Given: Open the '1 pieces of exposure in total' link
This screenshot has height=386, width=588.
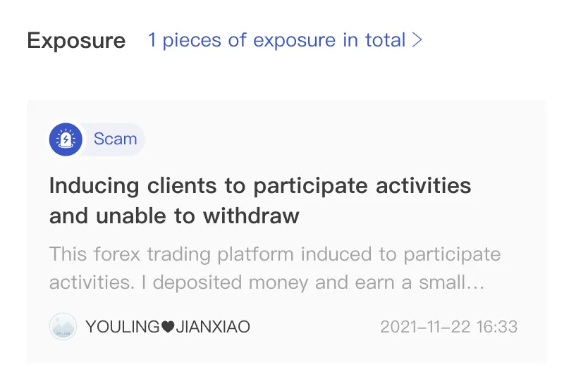Looking at the screenshot, I should pyautogui.click(x=285, y=40).
